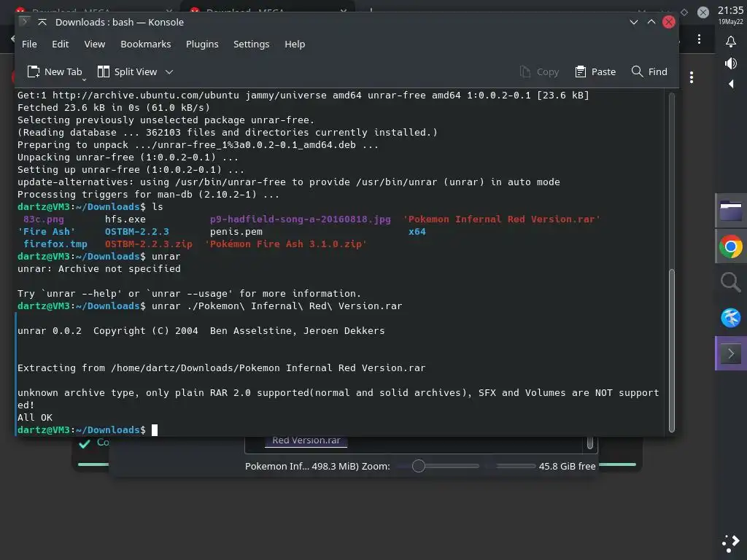Open the Settings menu
The height and width of the screenshot is (560, 747).
[x=251, y=44]
